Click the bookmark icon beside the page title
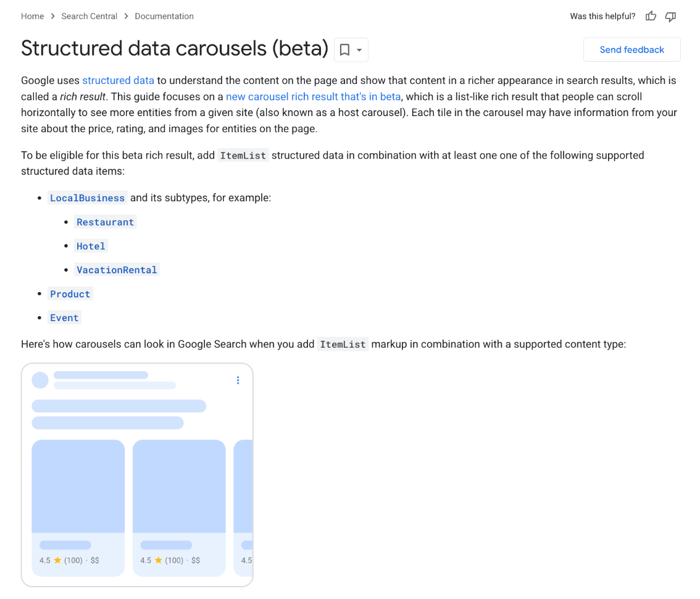 coord(344,49)
